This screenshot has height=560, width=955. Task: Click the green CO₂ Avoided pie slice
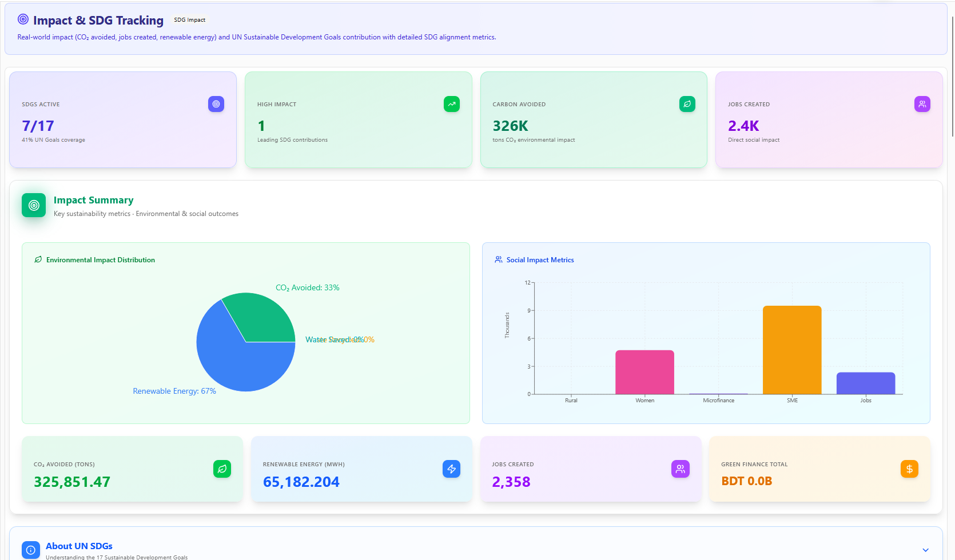pyautogui.click(x=260, y=317)
